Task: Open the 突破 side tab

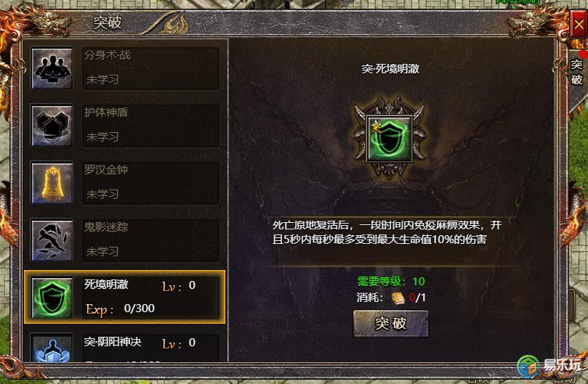Action: tap(577, 72)
